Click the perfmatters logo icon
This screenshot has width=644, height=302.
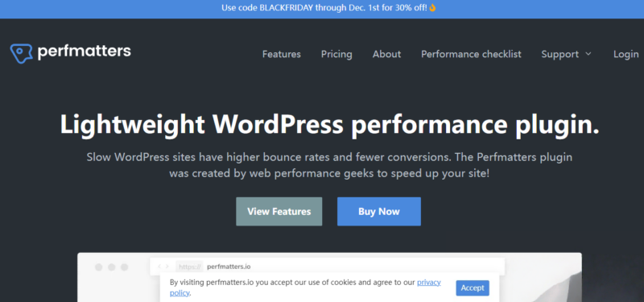click(22, 53)
